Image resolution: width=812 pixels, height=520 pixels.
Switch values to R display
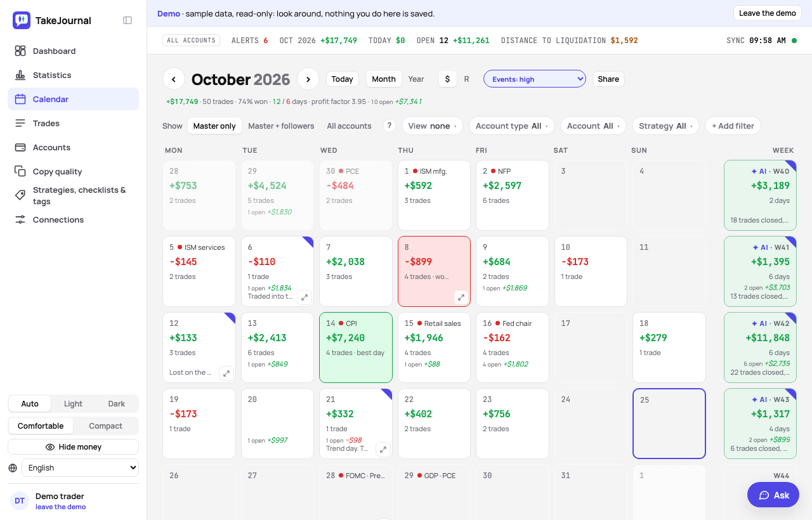point(467,79)
